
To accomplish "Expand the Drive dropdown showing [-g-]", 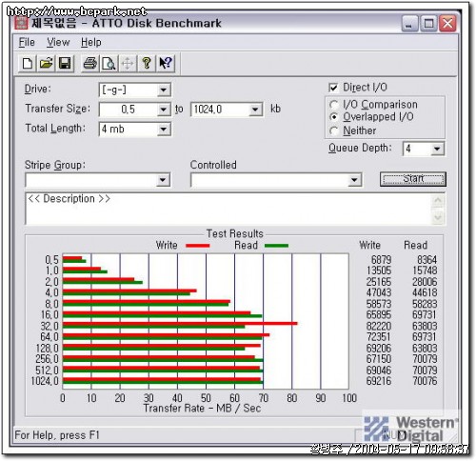I will pyautogui.click(x=164, y=90).
